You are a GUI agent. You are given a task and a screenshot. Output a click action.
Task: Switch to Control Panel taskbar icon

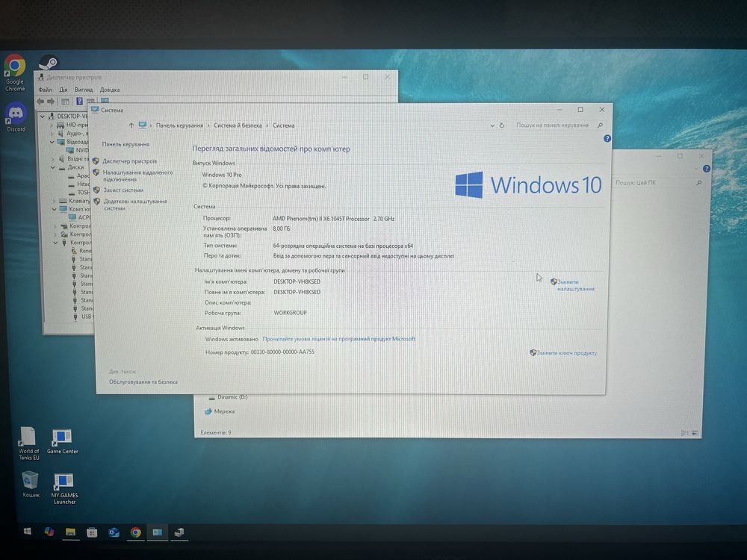[x=157, y=532]
